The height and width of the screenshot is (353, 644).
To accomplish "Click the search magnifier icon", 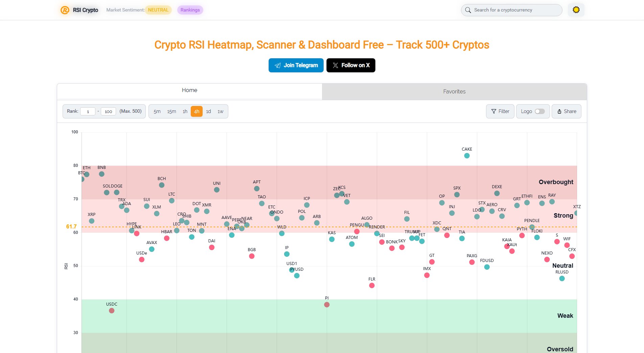I will tap(468, 10).
